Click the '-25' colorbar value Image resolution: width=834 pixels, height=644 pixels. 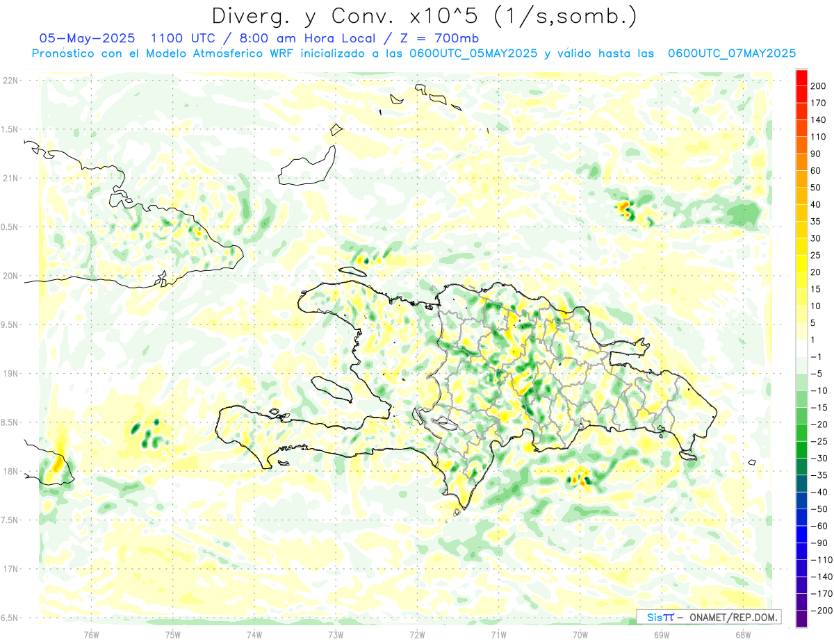point(818,441)
